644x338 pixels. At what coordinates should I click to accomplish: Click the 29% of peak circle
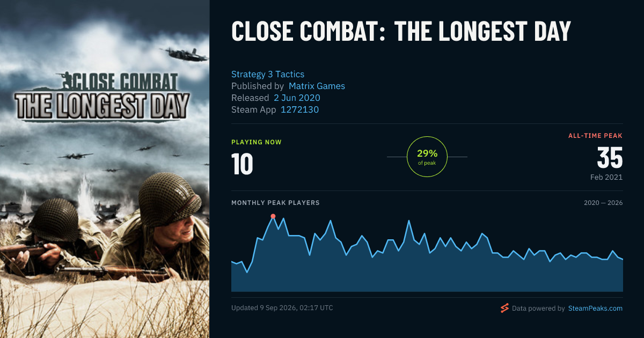427,157
